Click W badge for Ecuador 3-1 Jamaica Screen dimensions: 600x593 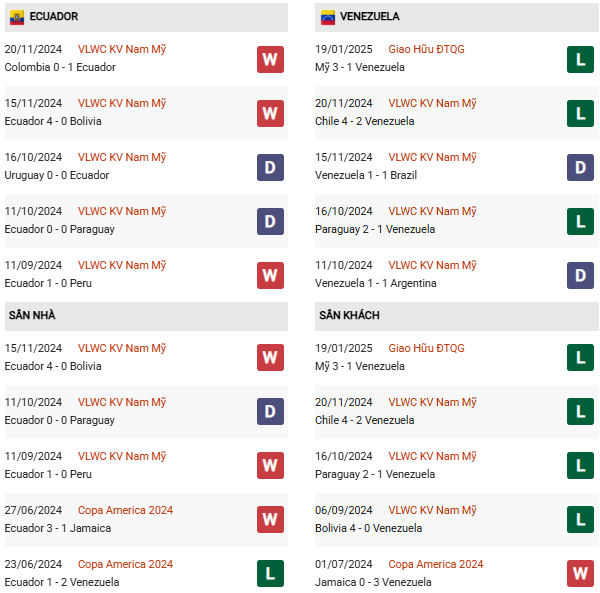pos(270,519)
